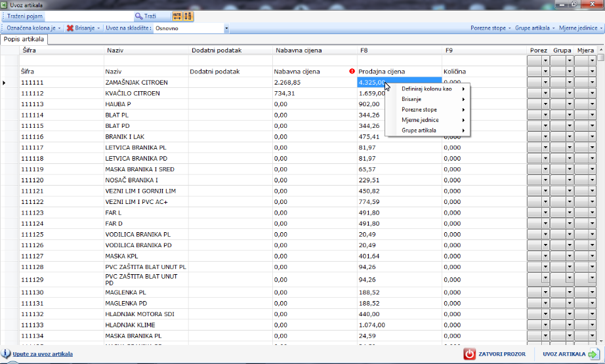Viewport: 605px width, 364px height.
Task: Click the Naziv filter field under header
Action: point(146,60)
